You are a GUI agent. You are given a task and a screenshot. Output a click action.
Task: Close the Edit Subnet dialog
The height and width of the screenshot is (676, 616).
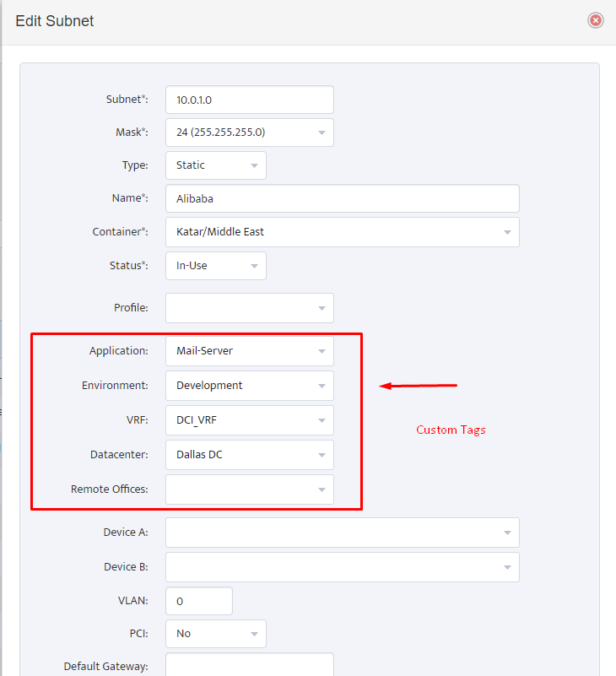[x=595, y=20]
